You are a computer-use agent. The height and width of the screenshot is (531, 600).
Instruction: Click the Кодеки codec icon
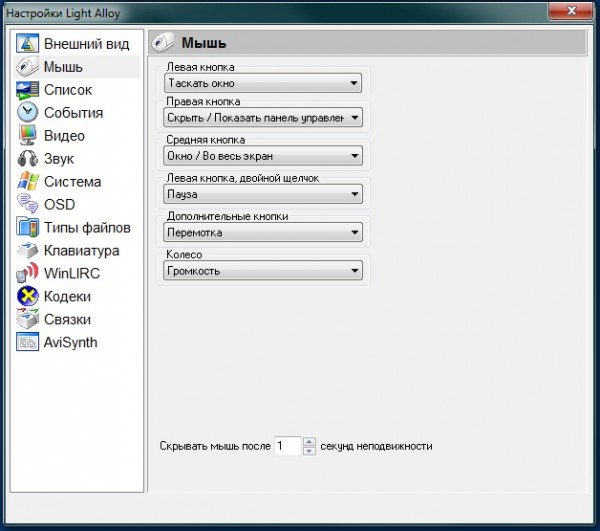pos(27,296)
